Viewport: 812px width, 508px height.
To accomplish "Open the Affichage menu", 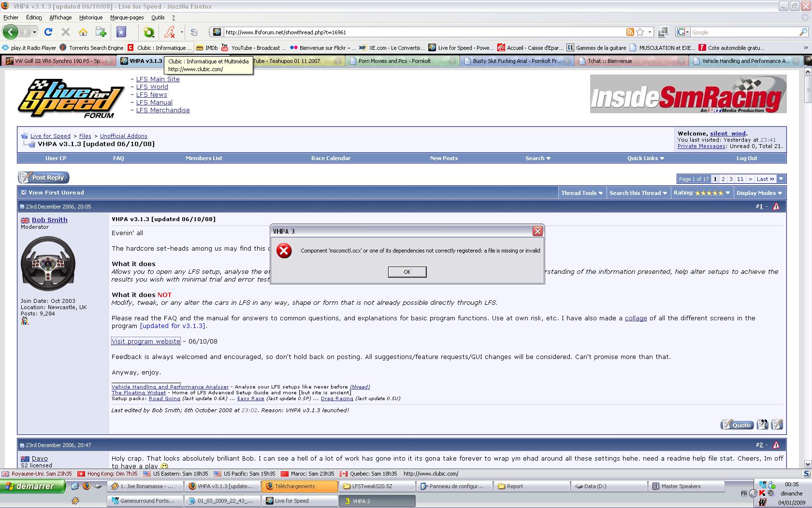I will pos(60,17).
